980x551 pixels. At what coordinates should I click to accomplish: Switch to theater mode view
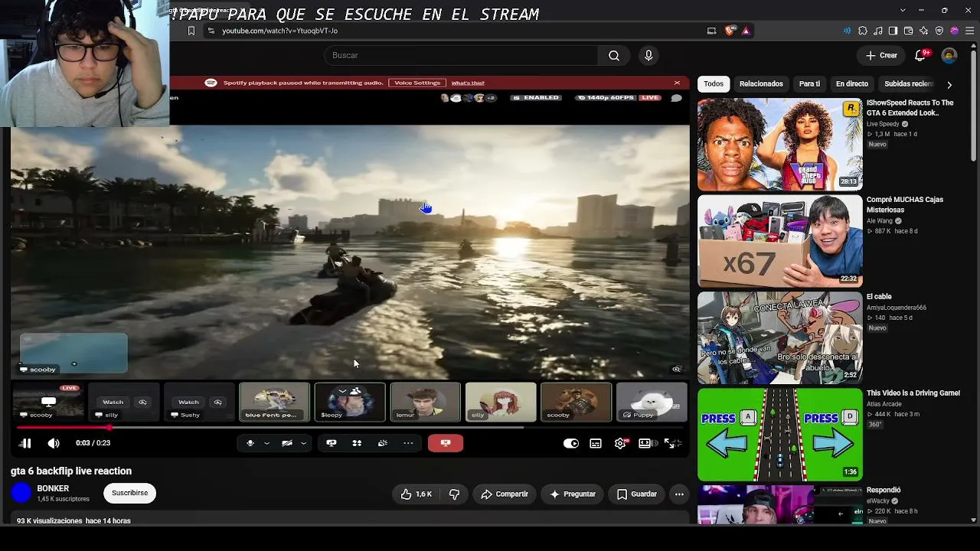coord(645,443)
